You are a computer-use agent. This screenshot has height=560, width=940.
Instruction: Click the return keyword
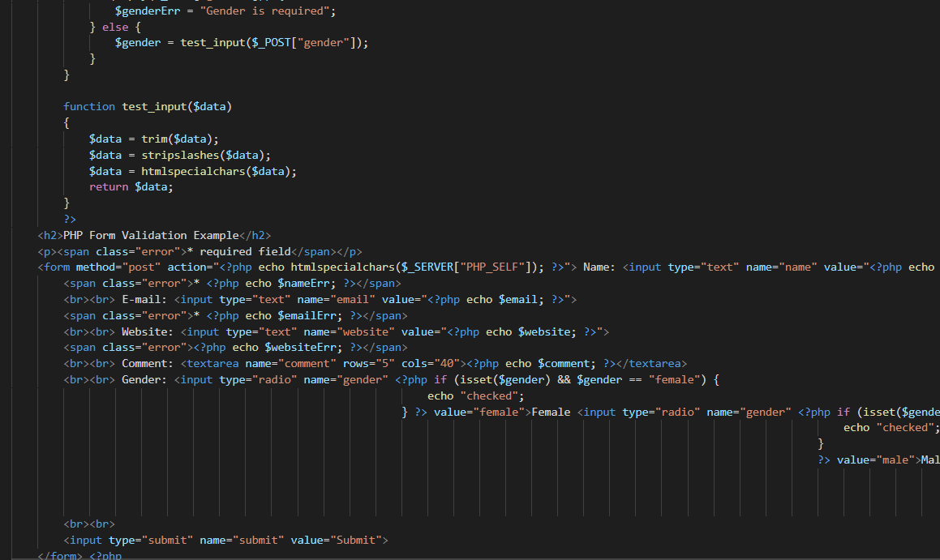click(x=109, y=187)
